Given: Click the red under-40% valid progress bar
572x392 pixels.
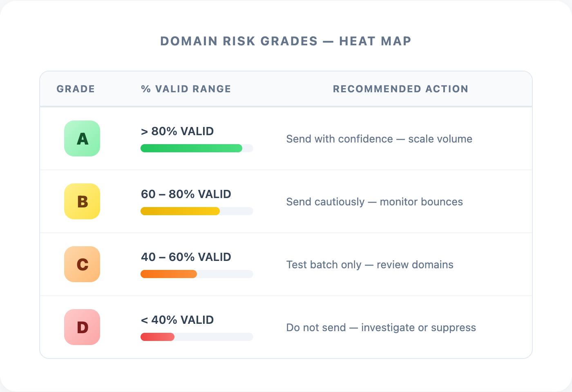Looking at the screenshot, I should 158,337.
